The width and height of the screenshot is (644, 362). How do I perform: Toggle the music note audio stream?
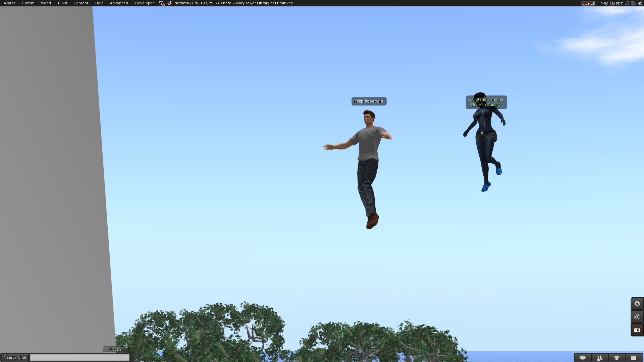(x=627, y=3)
